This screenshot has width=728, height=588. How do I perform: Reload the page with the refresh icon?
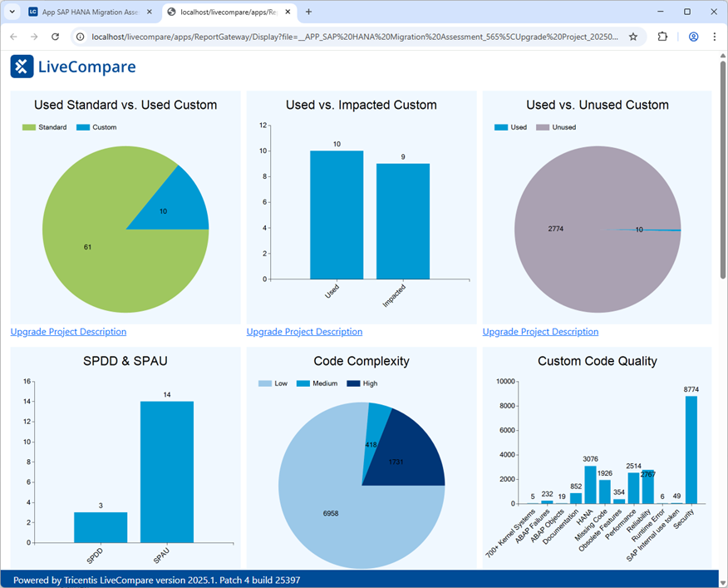click(56, 37)
